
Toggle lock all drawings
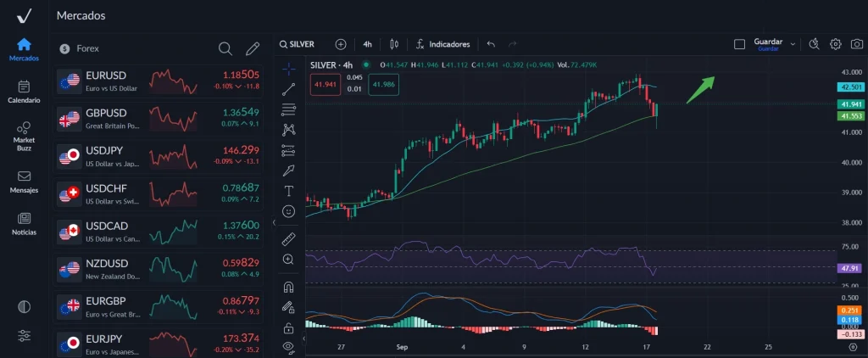pyautogui.click(x=288, y=328)
